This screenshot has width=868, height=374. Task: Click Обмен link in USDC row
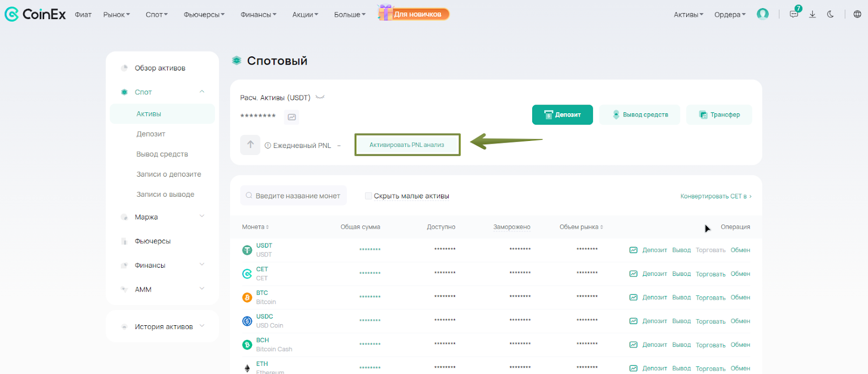coord(741,321)
